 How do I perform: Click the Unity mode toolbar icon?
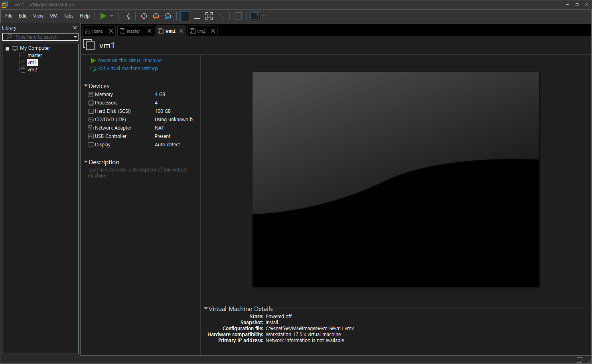(x=221, y=16)
